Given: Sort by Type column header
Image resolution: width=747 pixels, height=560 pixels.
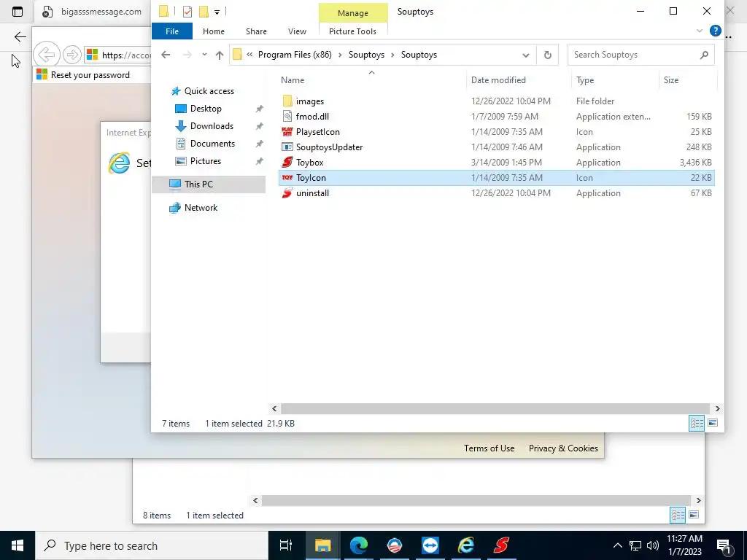Looking at the screenshot, I should 615,80.
